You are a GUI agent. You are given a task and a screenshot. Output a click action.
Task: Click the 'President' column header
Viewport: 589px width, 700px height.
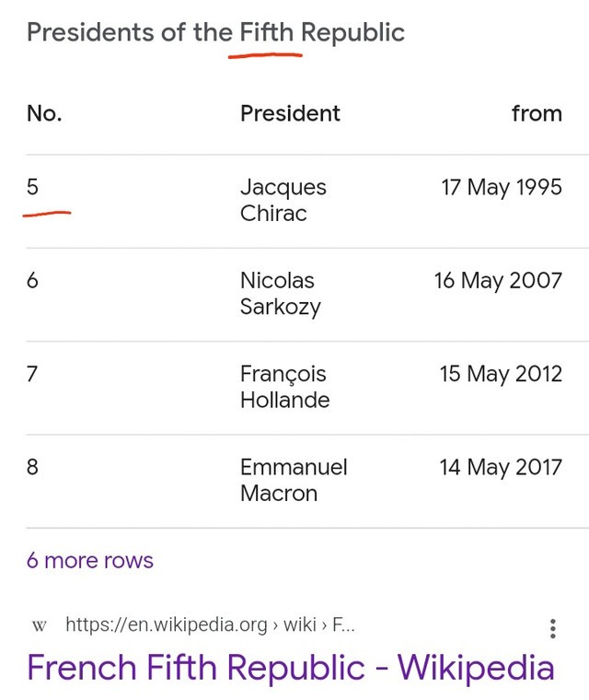click(x=290, y=113)
